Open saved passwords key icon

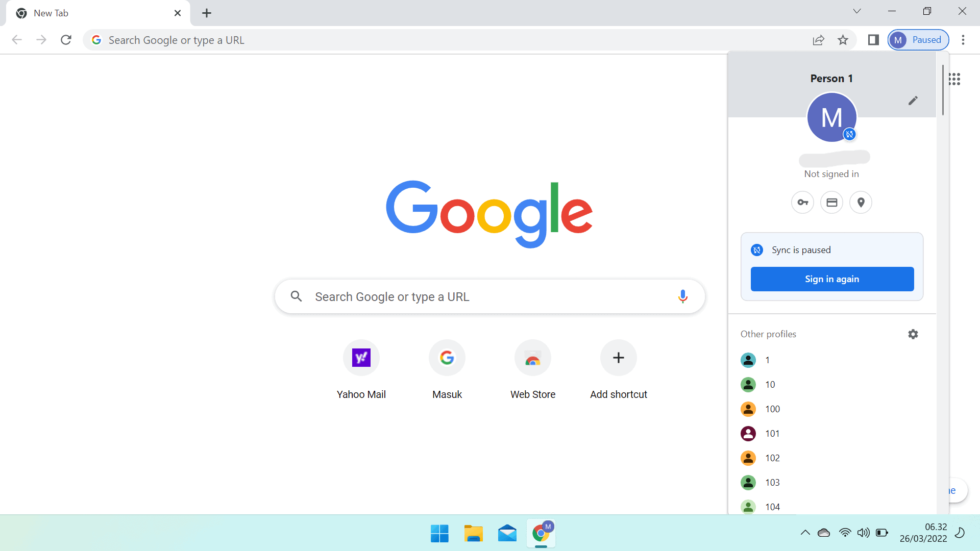click(x=803, y=203)
